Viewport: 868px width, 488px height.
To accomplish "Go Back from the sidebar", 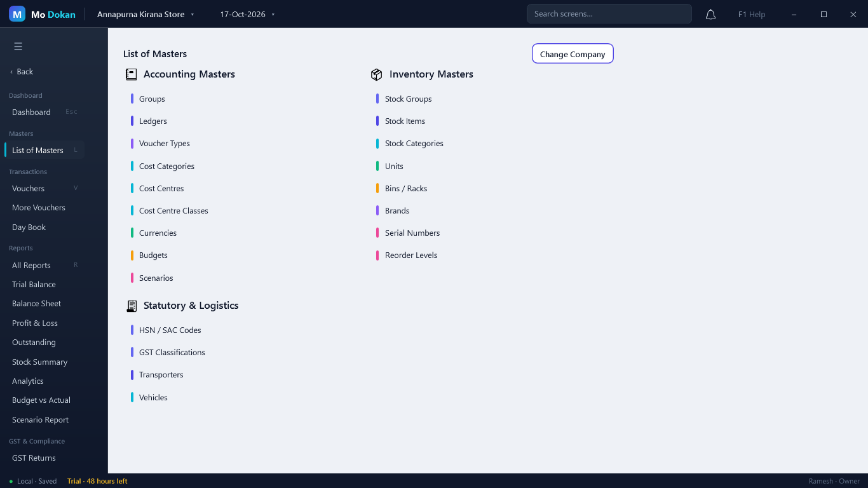I will (22, 72).
